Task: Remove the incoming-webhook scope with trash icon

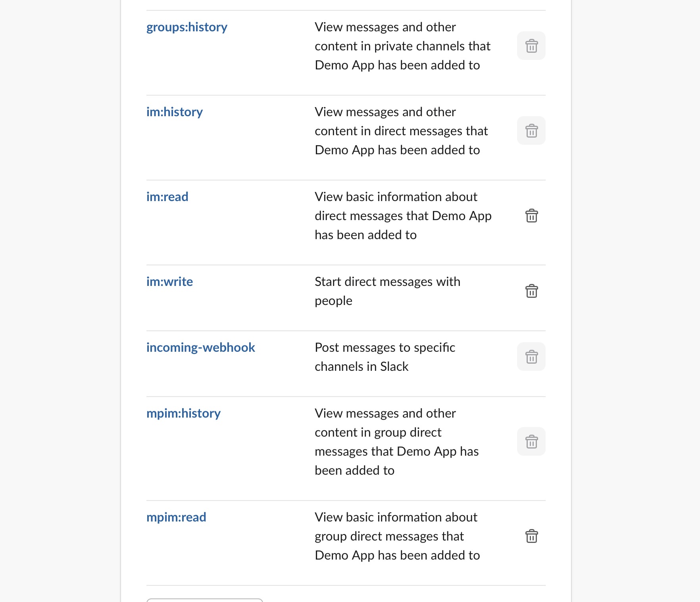Action: [x=531, y=357]
